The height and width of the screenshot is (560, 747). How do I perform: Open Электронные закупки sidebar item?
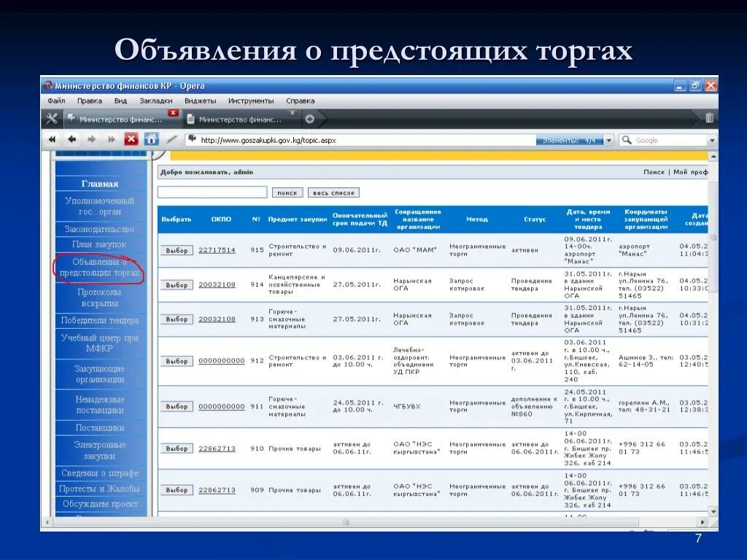[x=99, y=450]
